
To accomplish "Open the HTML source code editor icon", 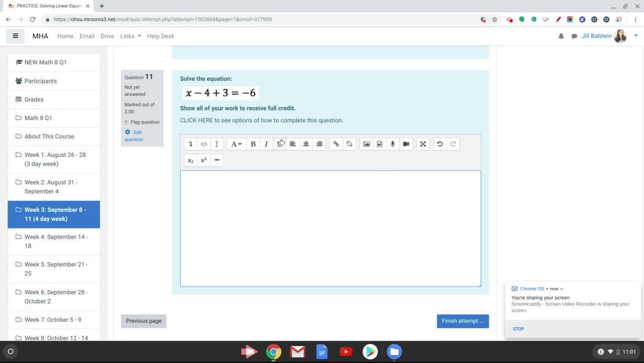I will point(203,144).
